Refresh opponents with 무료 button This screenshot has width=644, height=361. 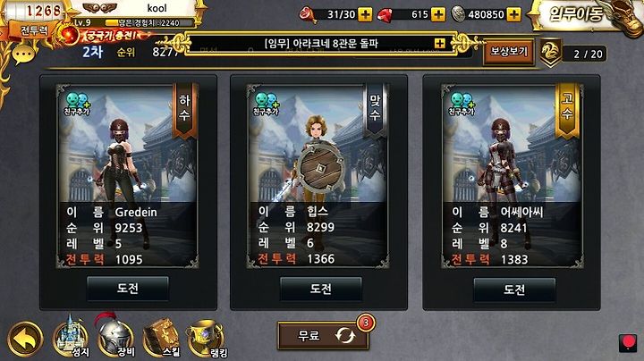click(323, 335)
